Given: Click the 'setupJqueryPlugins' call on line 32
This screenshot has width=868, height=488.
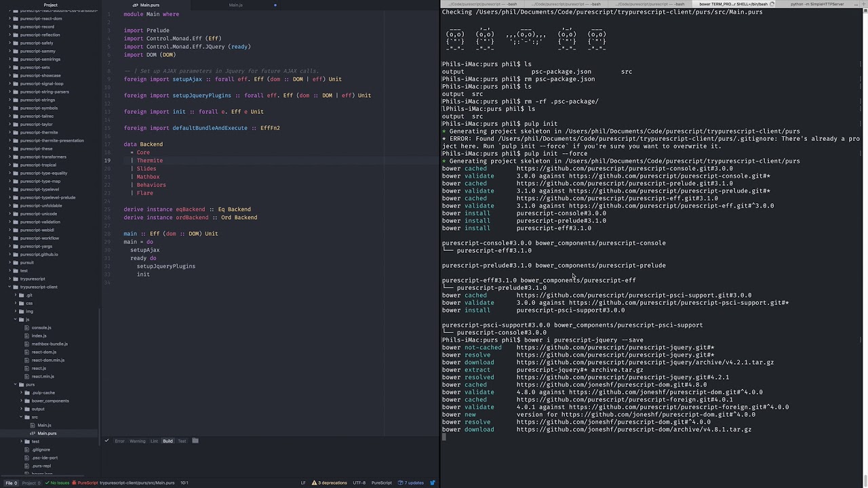Looking at the screenshot, I should tap(166, 266).
